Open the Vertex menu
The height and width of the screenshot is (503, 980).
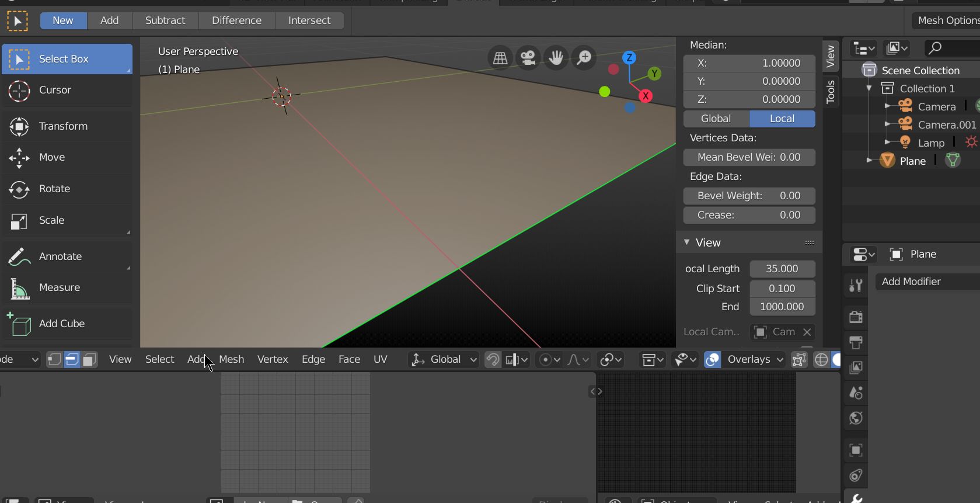pos(273,359)
